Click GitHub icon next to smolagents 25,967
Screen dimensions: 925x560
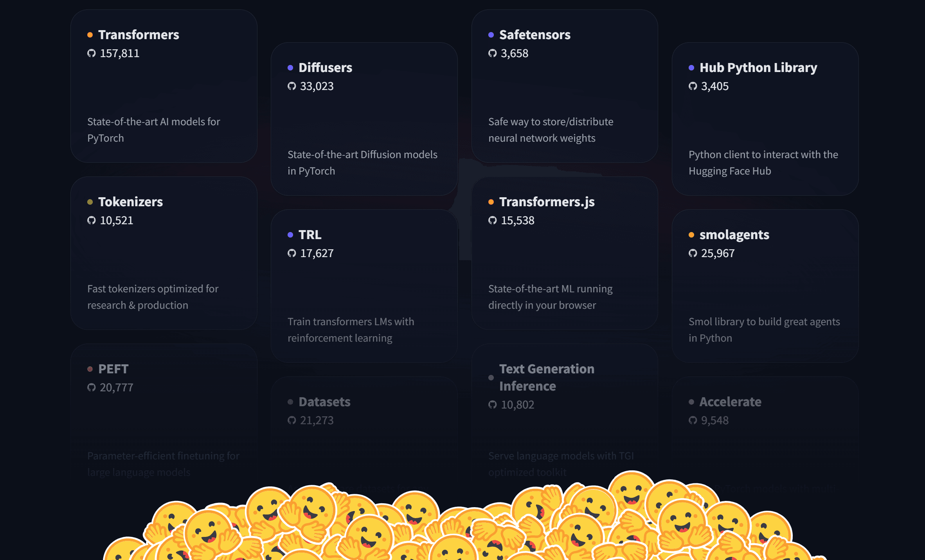693,253
